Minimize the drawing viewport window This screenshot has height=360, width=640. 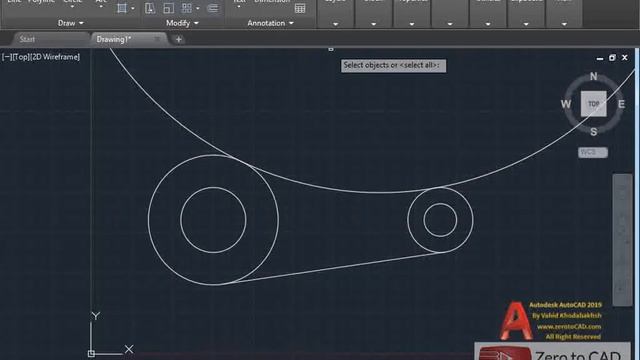(600, 58)
